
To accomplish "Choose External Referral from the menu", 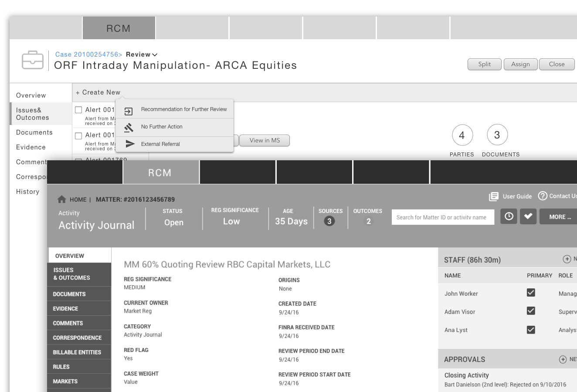I will pyautogui.click(x=160, y=144).
